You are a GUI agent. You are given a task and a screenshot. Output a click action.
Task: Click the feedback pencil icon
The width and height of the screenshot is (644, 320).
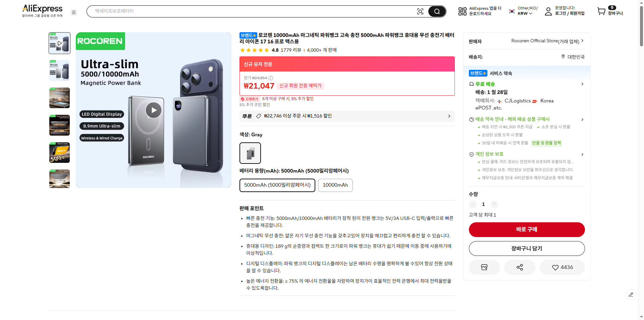(x=631, y=294)
